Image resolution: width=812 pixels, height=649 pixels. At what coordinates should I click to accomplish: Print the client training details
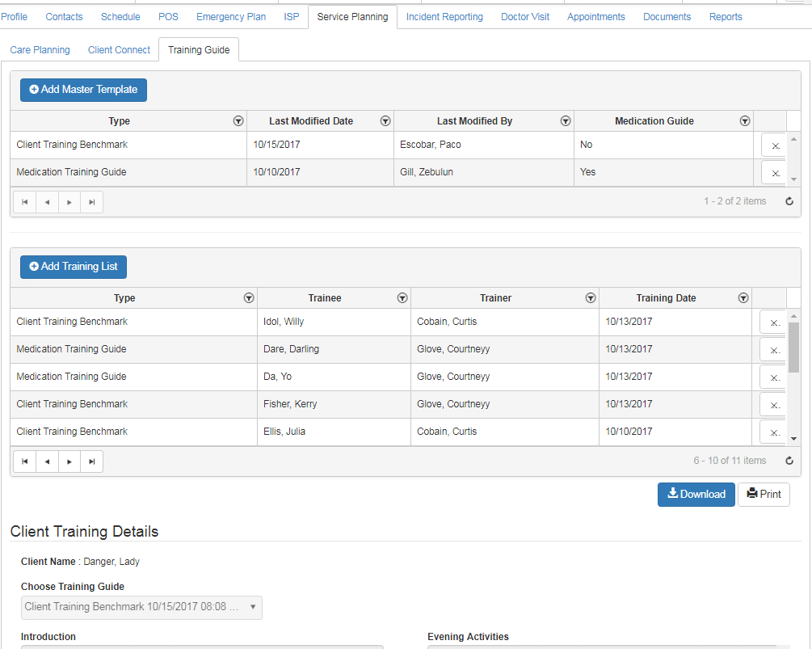coord(763,494)
